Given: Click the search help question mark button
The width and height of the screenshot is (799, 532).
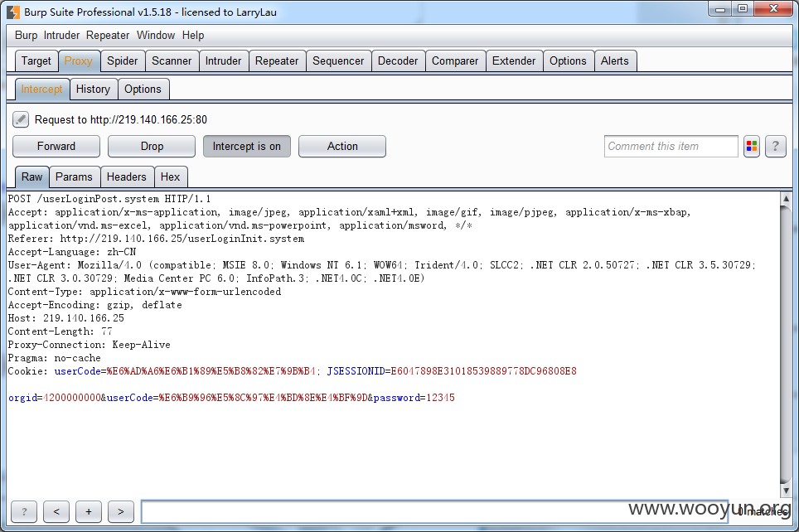Looking at the screenshot, I should (x=24, y=511).
